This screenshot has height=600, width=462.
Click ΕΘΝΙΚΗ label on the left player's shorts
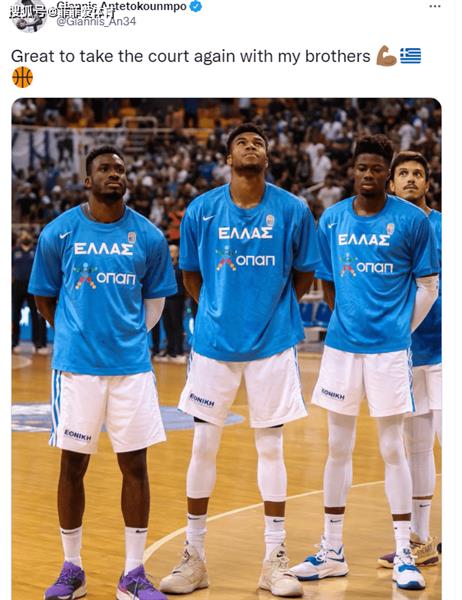[x=78, y=435]
